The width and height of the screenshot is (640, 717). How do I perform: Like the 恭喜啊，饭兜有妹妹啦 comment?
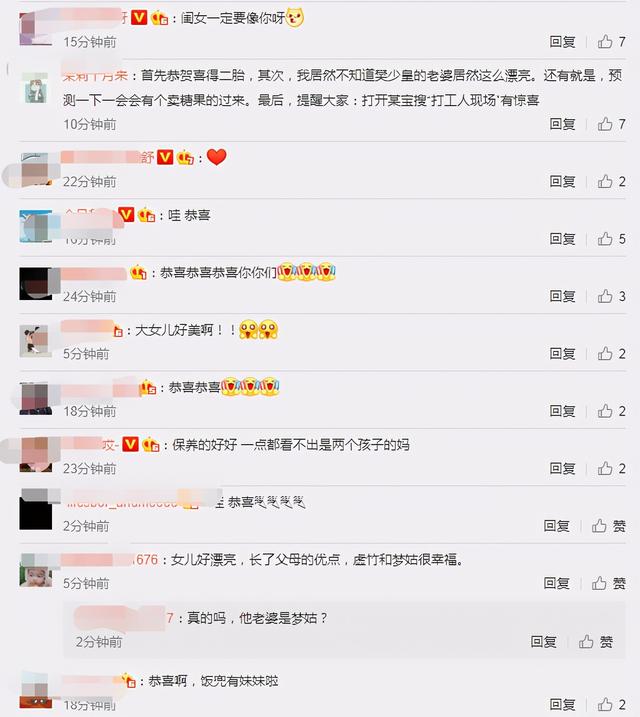click(x=611, y=705)
